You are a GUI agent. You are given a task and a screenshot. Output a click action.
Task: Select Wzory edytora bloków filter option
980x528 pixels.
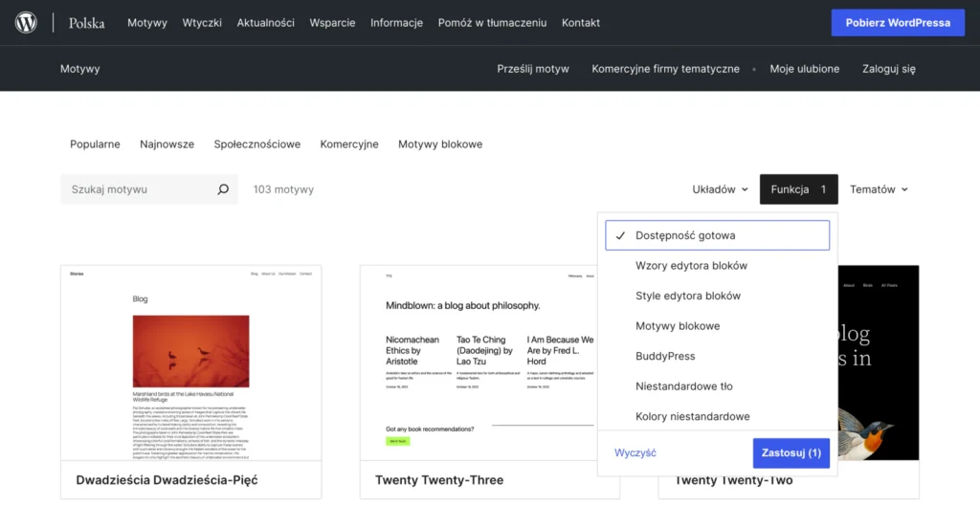pos(717,266)
